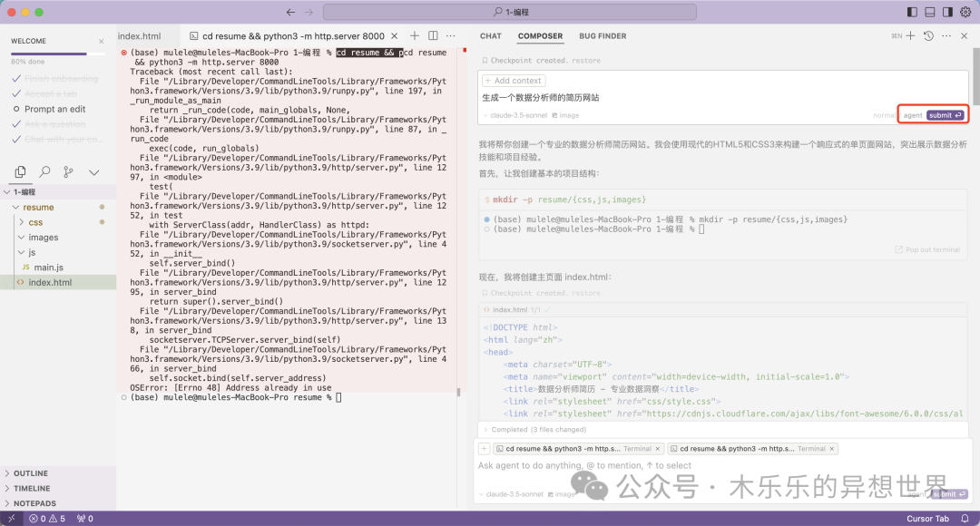980x526 pixels.
Task: Open the claude-3.5-sonnet model dropdown
Action: (514, 115)
